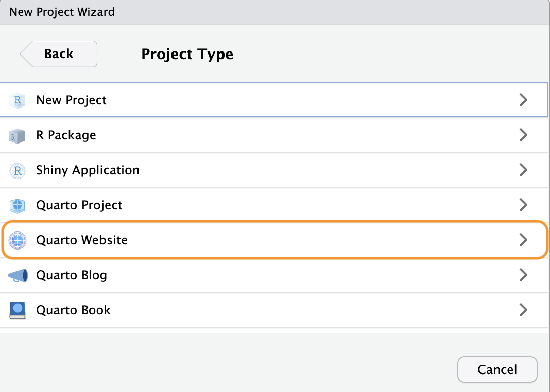Click the Quarto Website globe icon

[x=17, y=240]
